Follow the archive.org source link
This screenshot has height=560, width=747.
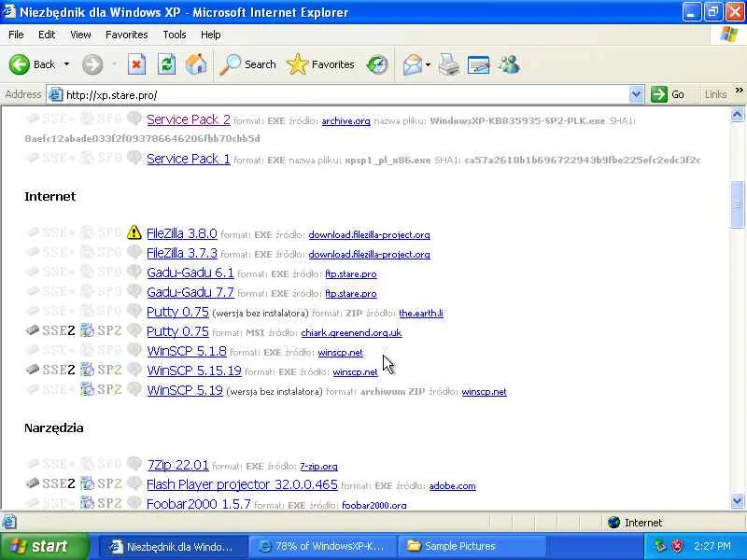[x=345, y=121]
